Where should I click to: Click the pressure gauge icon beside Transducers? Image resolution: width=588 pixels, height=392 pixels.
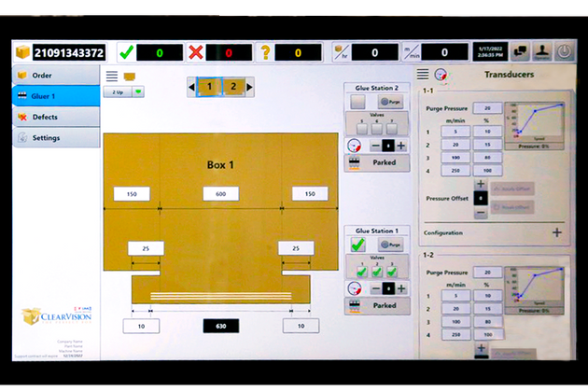(x=440, y=75)
